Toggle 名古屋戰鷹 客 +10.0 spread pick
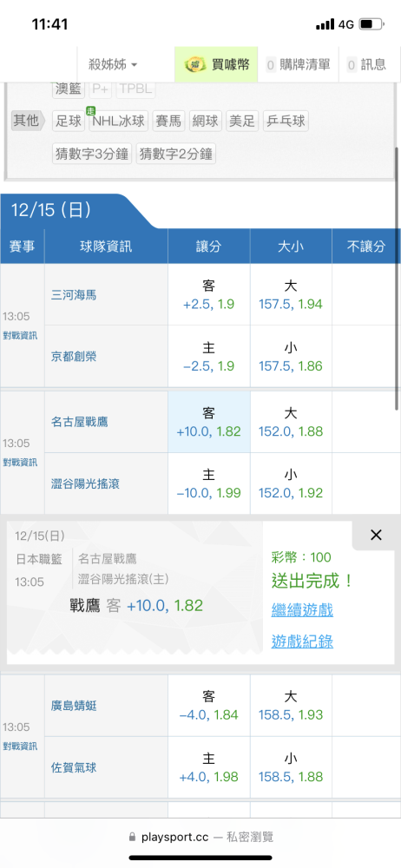 209,422
